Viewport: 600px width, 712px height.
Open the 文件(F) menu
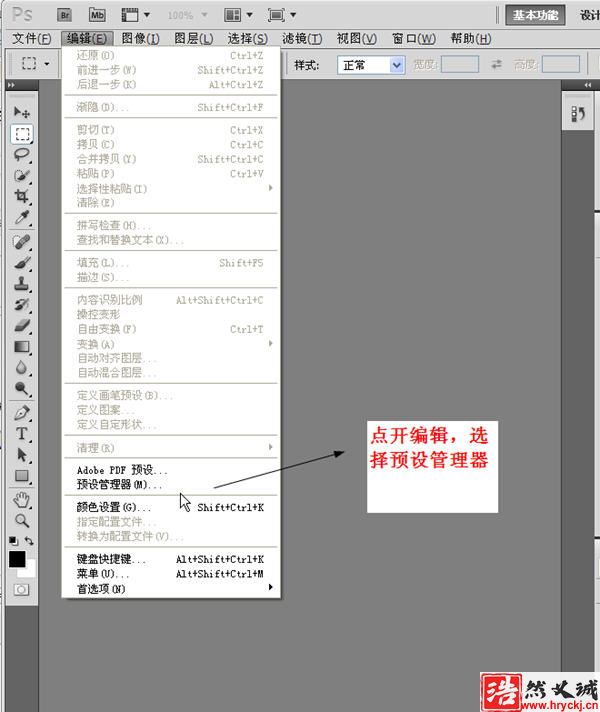[31, 39]
